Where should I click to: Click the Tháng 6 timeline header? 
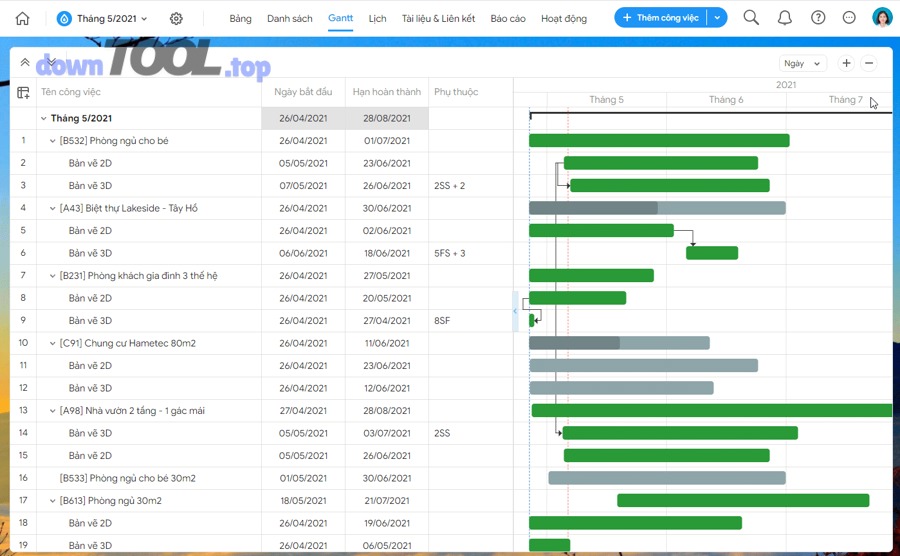point(726,100)
